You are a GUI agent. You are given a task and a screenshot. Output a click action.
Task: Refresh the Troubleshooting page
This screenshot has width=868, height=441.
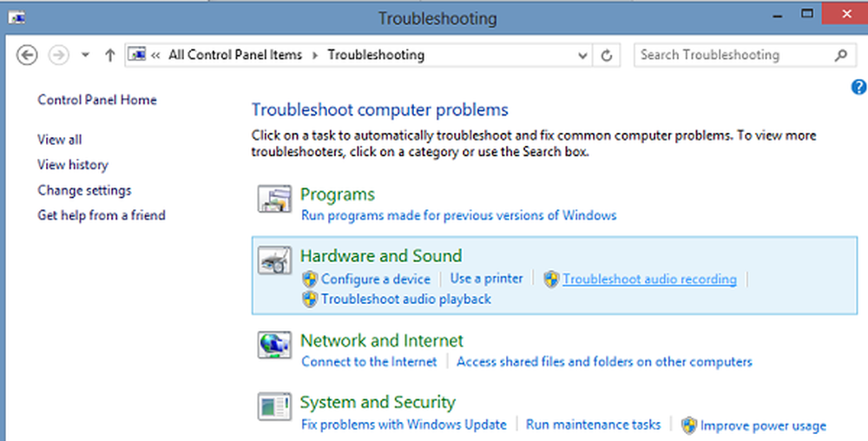click(607, 56)
